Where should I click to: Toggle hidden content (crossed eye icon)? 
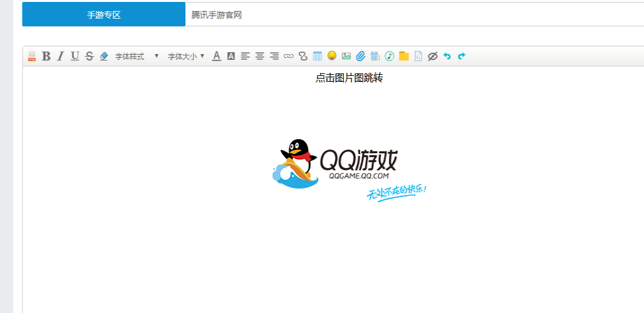pyautogui.click(x=433, y=56)
